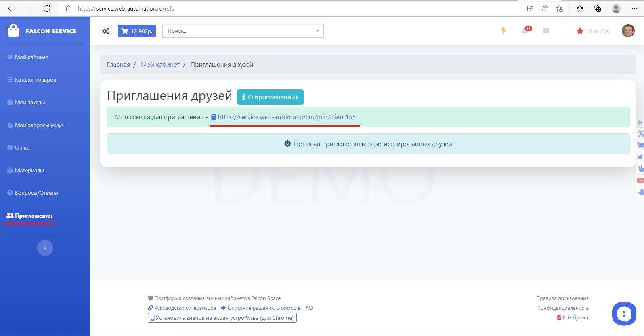
Task: Expand the Поиск search dropdown arrow
Action: coord(317,31)
